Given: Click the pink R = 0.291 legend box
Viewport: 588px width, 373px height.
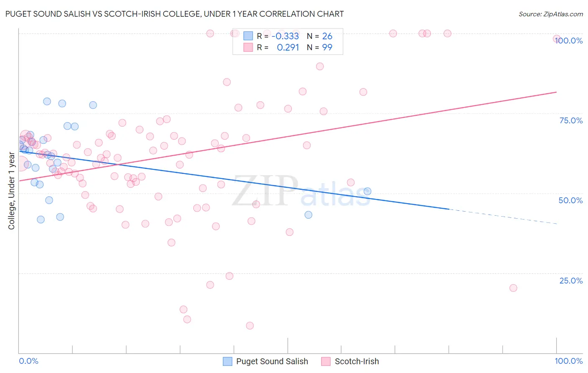Looking at the screenshot, I should tap(248, 47).
